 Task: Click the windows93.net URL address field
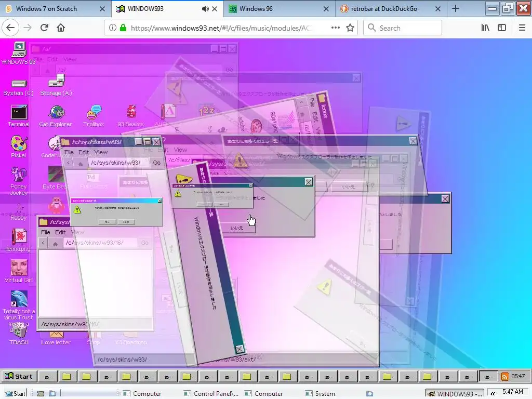[x=220, y=28]
